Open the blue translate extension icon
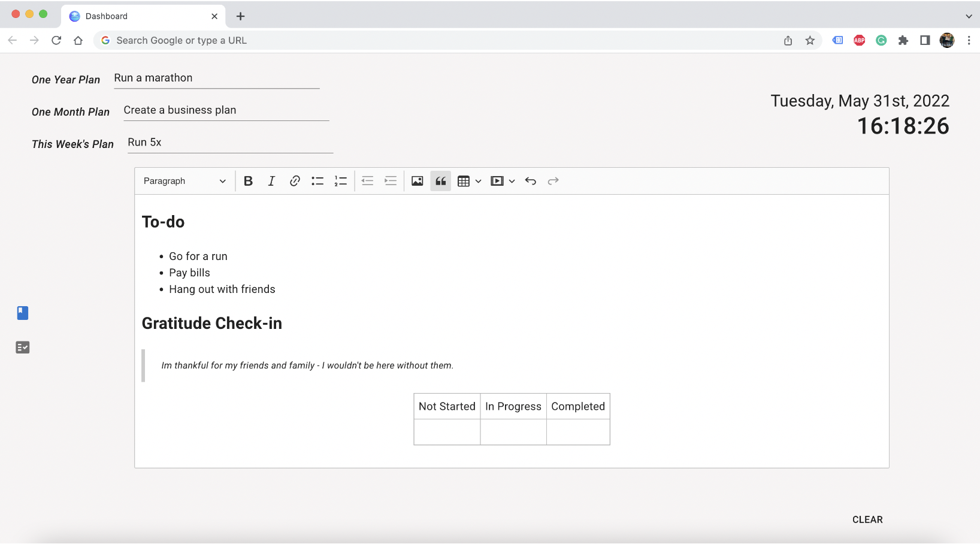980x544 pixels. tap(837, 40)
